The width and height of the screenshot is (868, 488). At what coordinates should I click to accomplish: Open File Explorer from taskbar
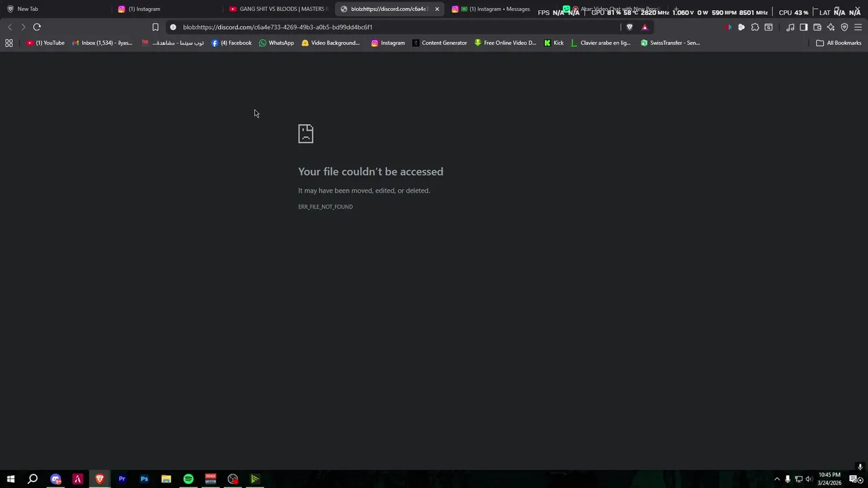point(166,479)
